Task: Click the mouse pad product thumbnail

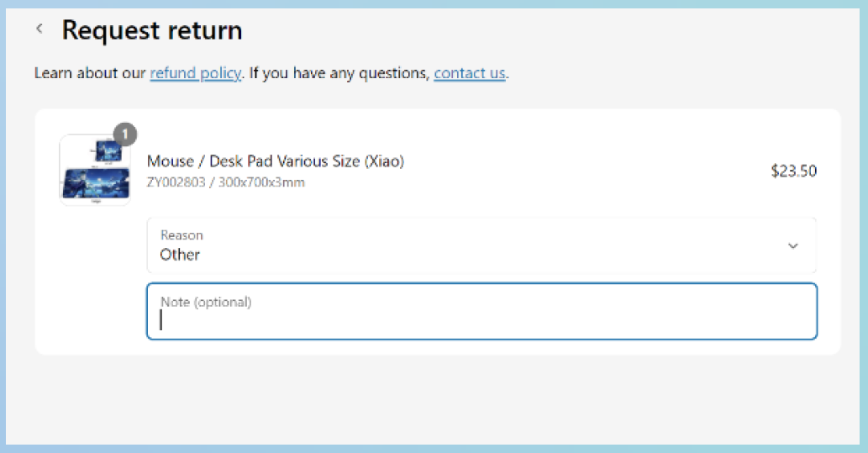Action: tap(94, 171)
